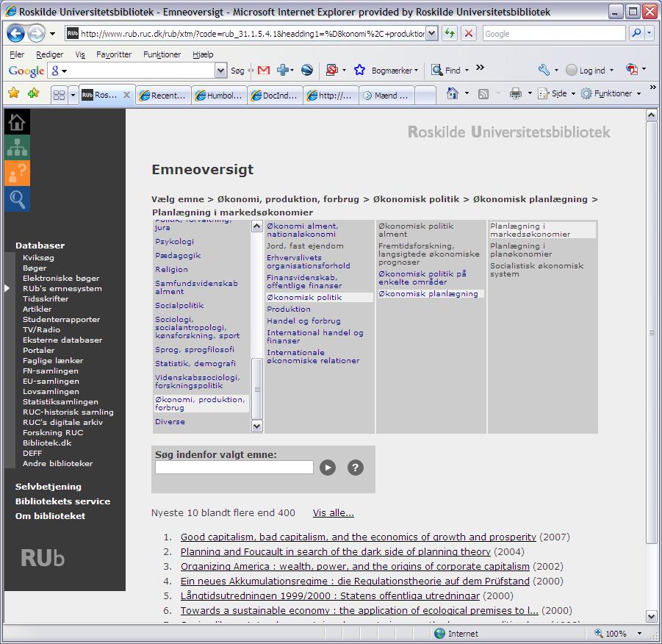Open the Bogmærker dropdown menu

coord(394,71)
